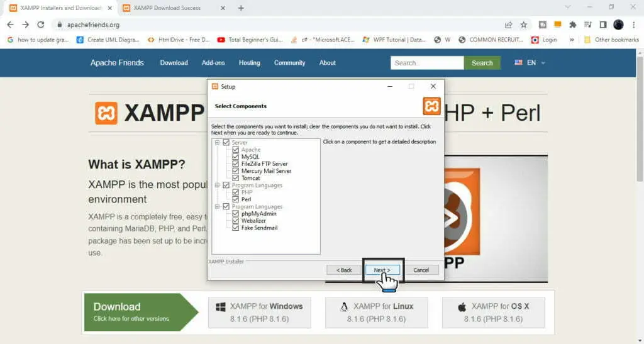Click the share page icon in address bar

click(x=508, y=25)
